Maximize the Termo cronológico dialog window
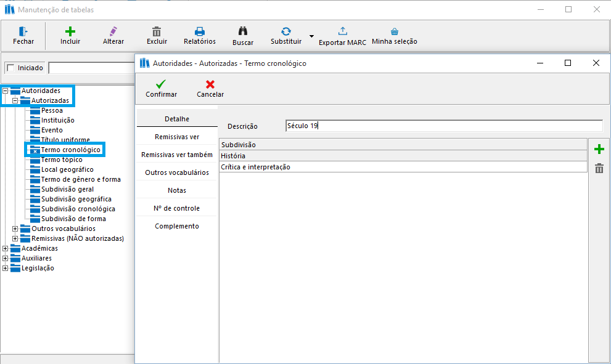This screenshot has height=364, width=611. (568, 63)
